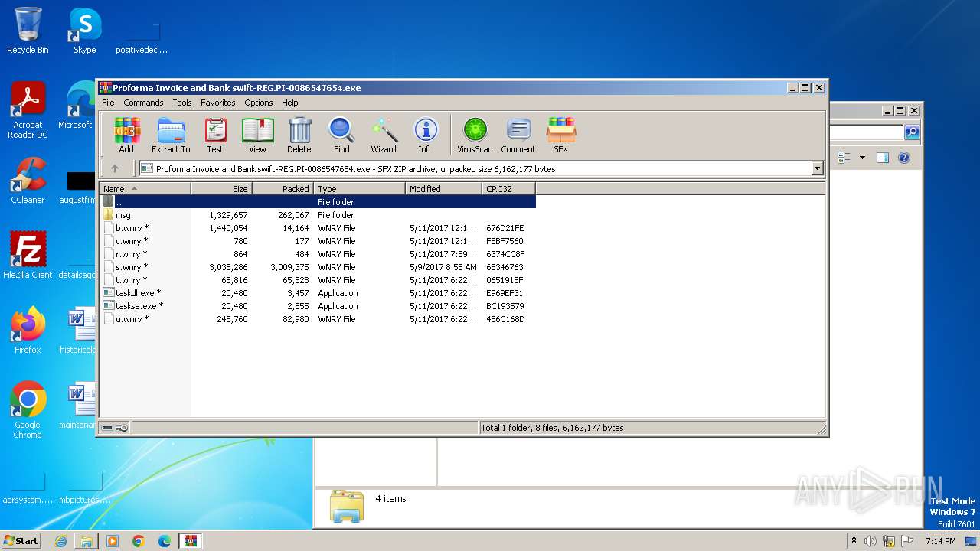Select the s.wnry file
Image resolution: width=980 pixels, height=551 pixels.
pos(318,267)
